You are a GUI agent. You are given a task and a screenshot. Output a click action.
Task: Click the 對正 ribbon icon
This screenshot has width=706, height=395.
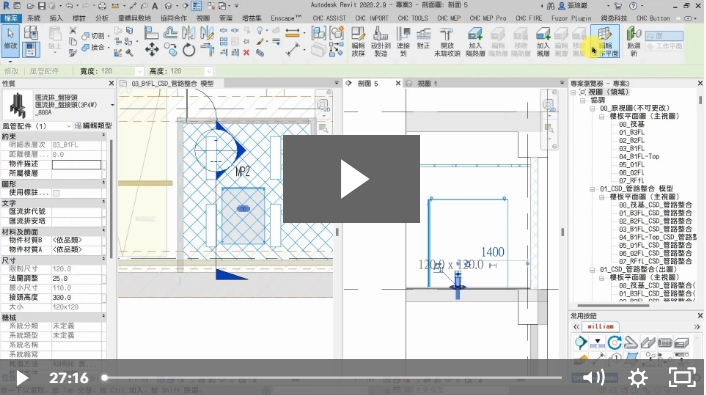pos(423,39)
